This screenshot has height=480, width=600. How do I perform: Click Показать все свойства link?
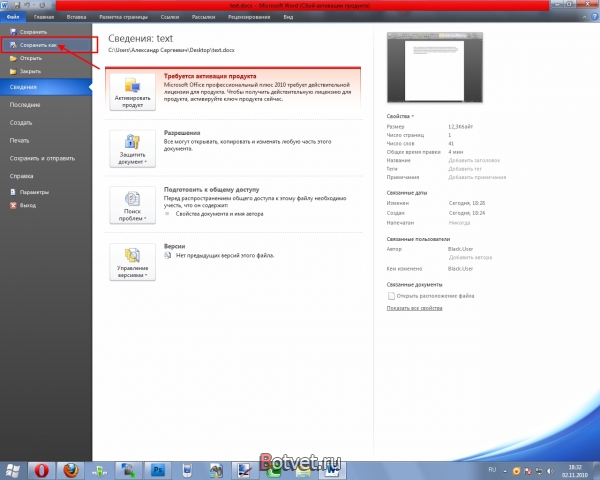414,308
